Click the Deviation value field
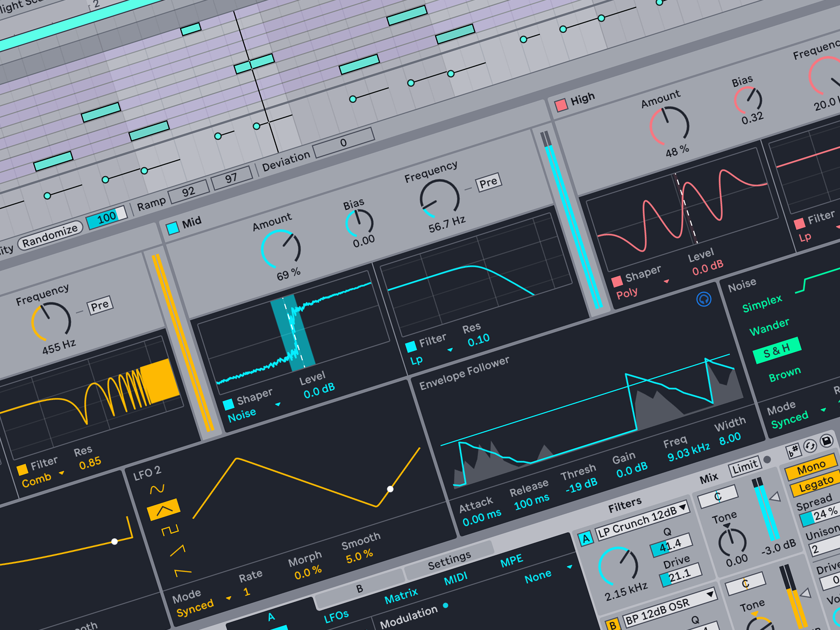Screen dimensions: 840x630 [343, 142]
